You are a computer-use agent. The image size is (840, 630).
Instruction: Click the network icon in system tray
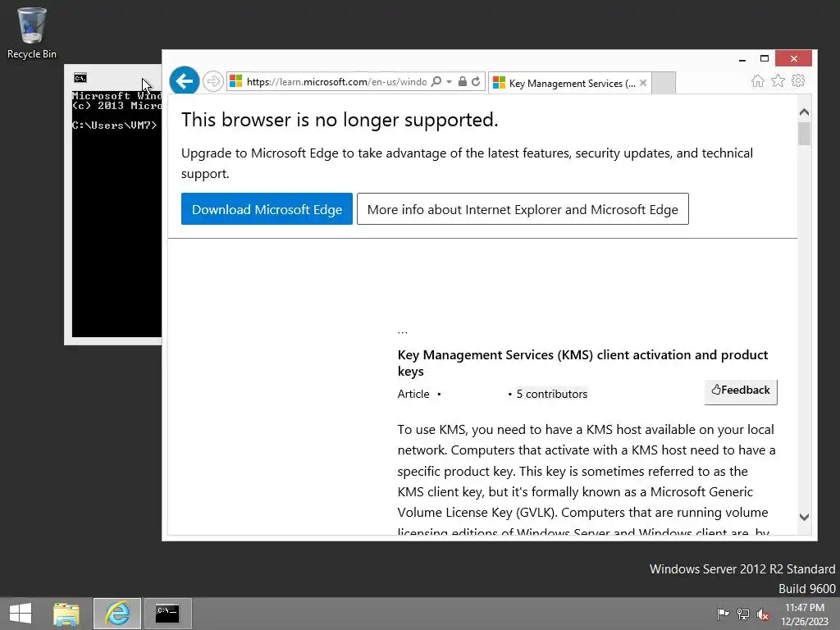point(743,614)
